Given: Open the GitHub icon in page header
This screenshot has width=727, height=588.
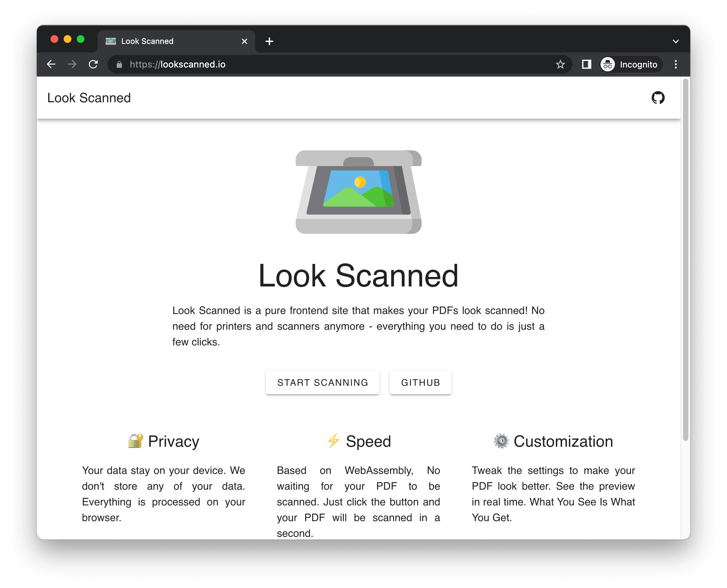Looking at the screenshot, I should pos(658,98).
